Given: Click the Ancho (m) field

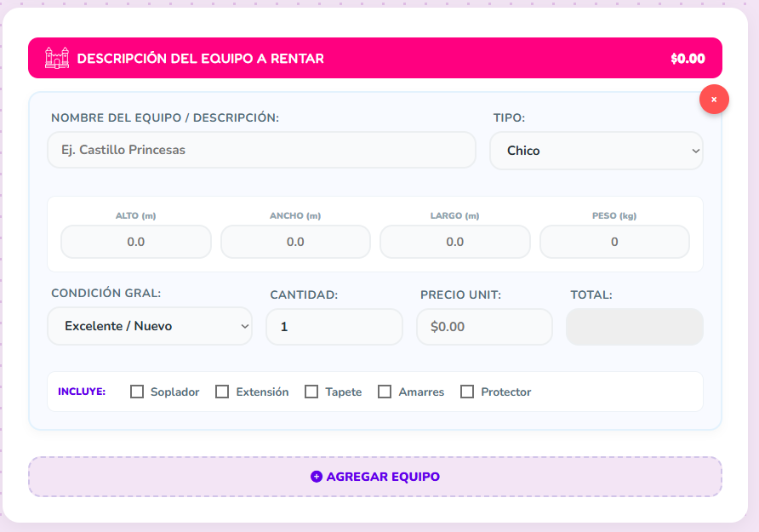Looking at the screenshot, I should coord(295,242).
